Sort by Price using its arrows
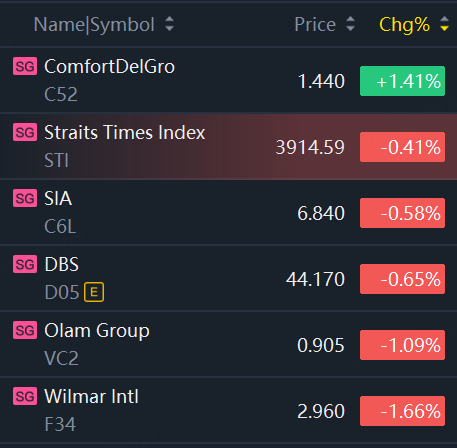 (350, 24)
